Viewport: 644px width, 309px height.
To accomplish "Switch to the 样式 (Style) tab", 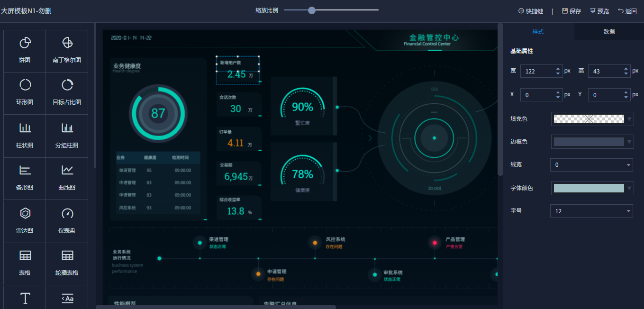I will pyautogui.click(x=538, y=31).
